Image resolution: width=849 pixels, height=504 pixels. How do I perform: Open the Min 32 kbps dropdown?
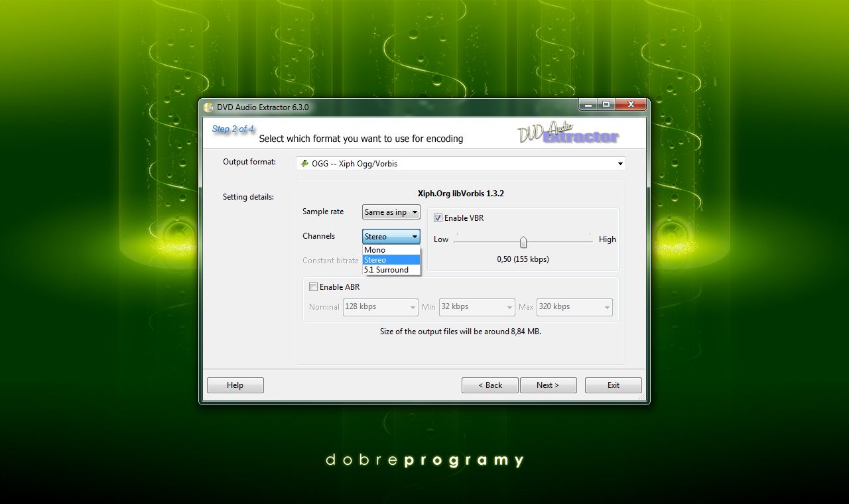pos(477,307)
